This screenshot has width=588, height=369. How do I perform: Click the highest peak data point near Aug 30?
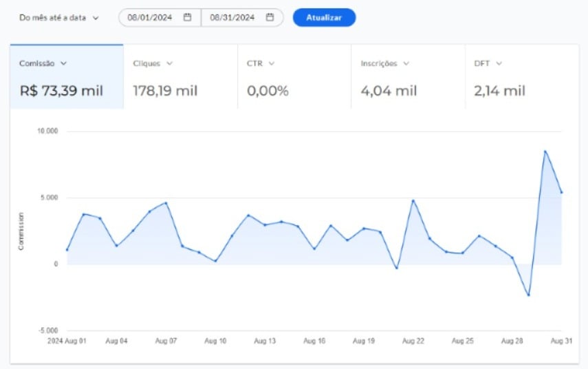(545, 151)
